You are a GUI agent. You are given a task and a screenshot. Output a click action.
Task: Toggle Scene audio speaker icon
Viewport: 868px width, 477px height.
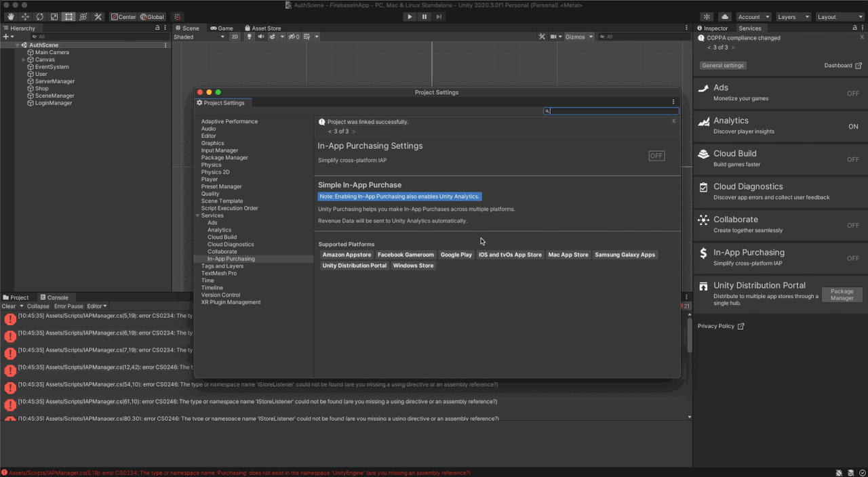(261, 37)
